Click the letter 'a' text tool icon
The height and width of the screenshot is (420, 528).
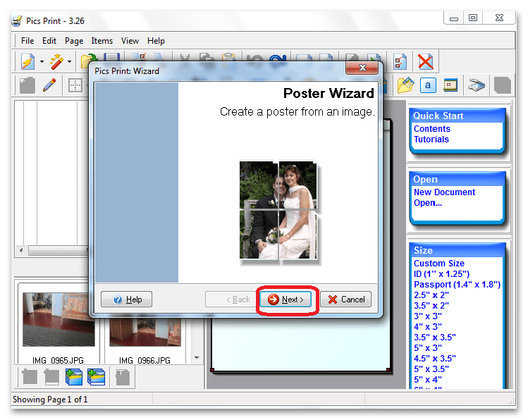click(428, 86)
